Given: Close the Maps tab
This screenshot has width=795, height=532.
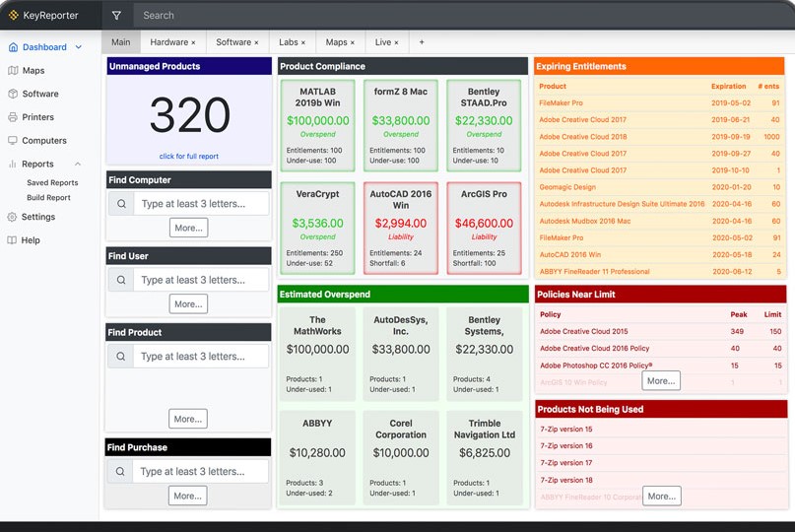Looking at the screenshot, I should coord(353,42).
